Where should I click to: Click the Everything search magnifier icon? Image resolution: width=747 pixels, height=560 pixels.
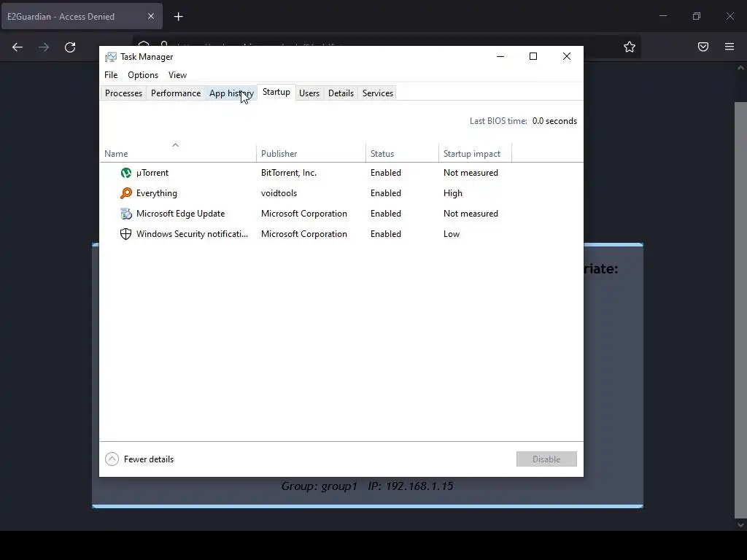pyautogui.click(x=125, y=193)
